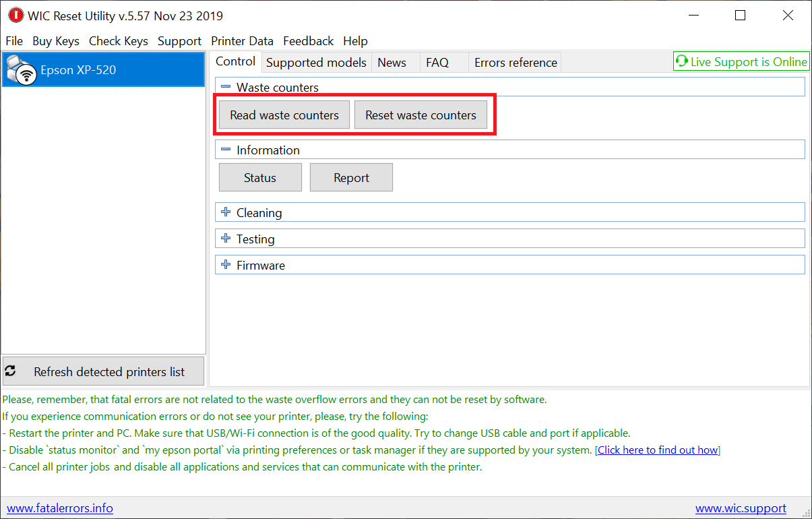This screenshot has width=812, height=519.
Task: Click the 'Restart the printer and PC' tip line
Action: click(x=316, y=433)
